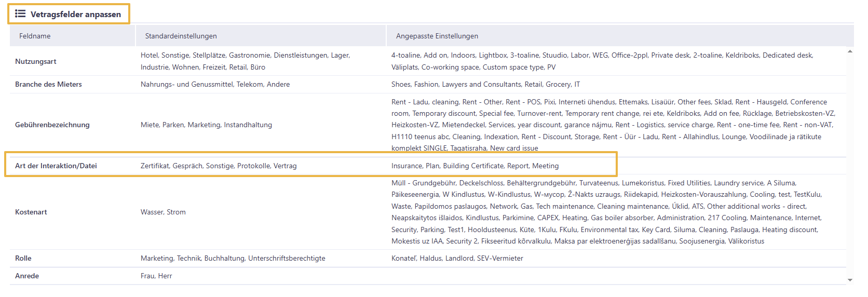This screenshot has width=868, height=297.
Task: Open the Nutzungsart row
Action: click(428, 61)
